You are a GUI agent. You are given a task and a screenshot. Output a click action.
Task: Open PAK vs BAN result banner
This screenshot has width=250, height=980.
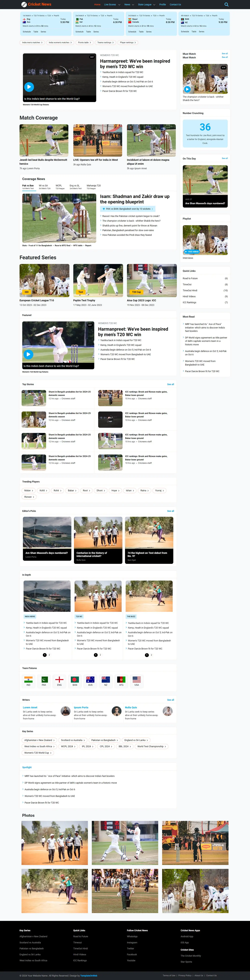[128, 209]
